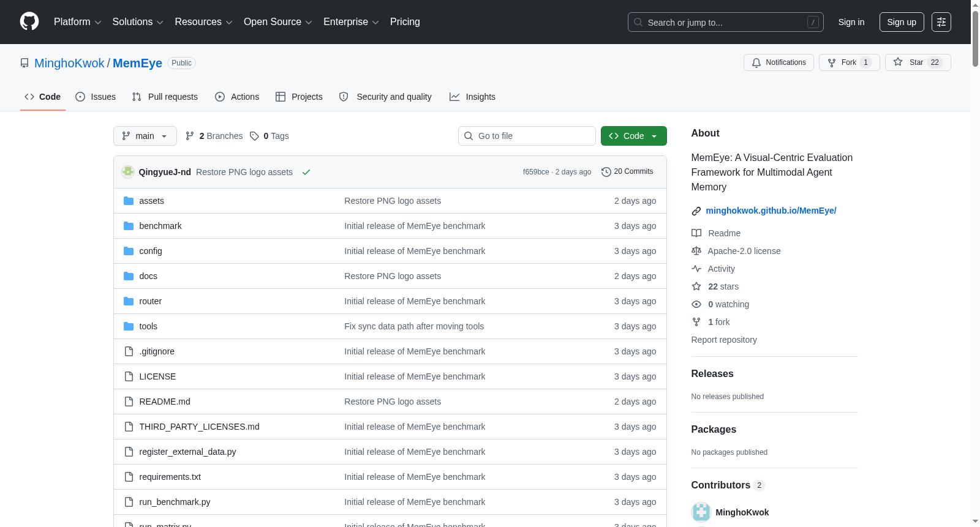This screenshot has height=527, width=980.
Task: Click the Notifications bell icon
Action: point(756,62)
